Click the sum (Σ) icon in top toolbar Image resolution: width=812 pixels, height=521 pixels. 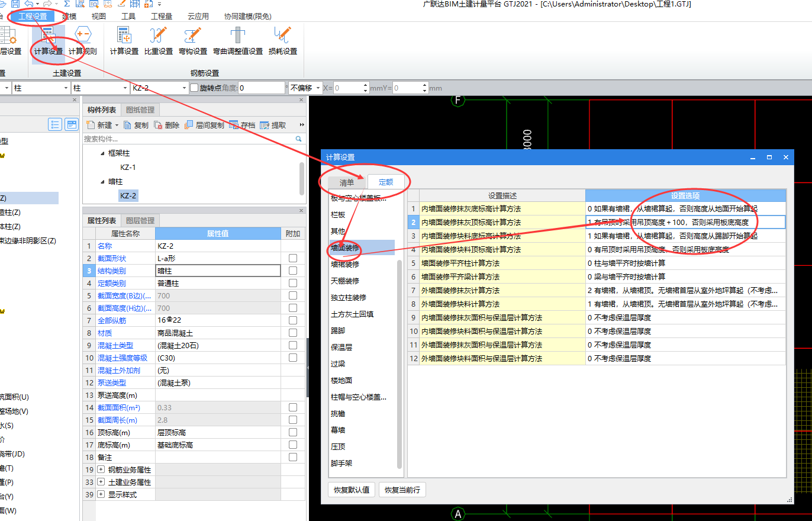[66, 4]
